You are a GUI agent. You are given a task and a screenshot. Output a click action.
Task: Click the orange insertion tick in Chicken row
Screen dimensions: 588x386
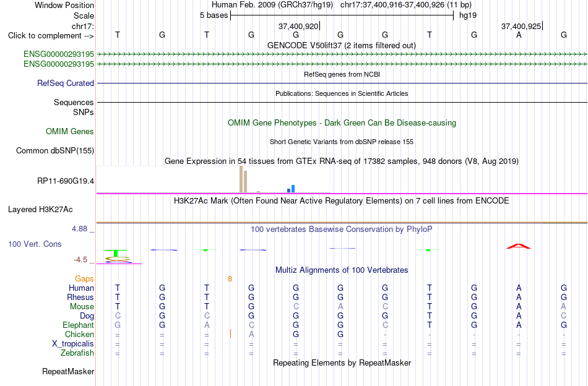(x=230, y=333)
